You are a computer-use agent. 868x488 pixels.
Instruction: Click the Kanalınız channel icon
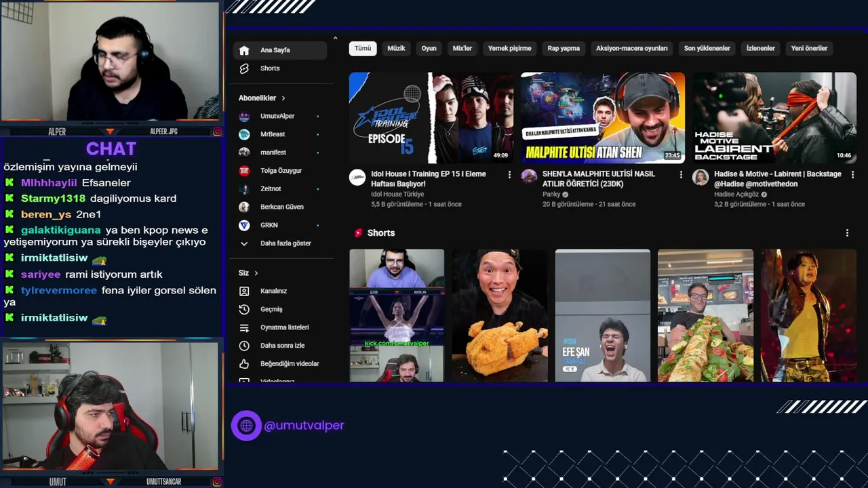point(244,291)
